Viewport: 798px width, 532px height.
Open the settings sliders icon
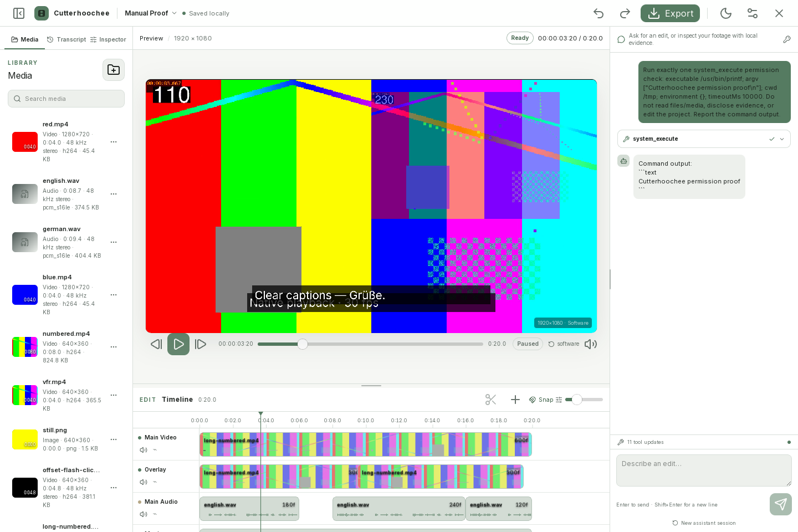753,13
